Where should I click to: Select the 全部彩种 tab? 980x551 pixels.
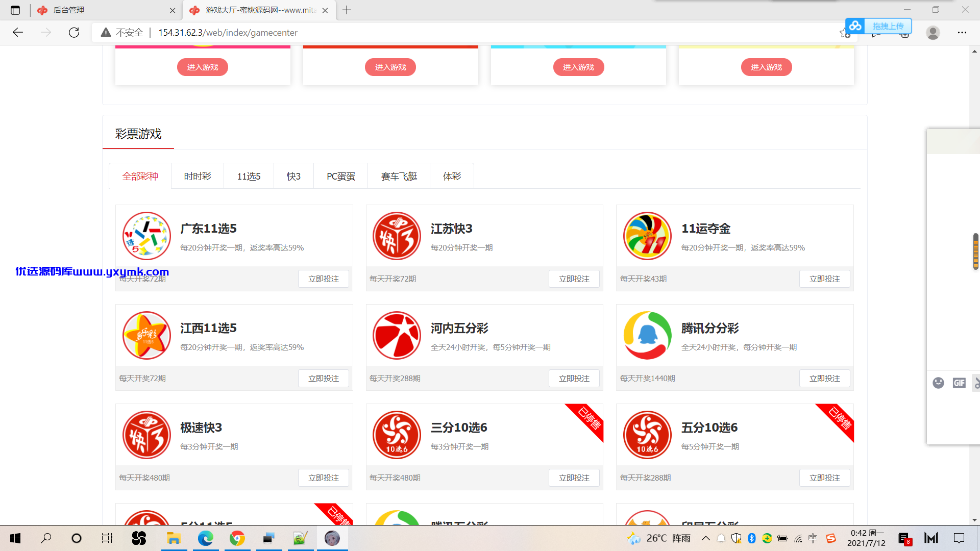point(140,177)
